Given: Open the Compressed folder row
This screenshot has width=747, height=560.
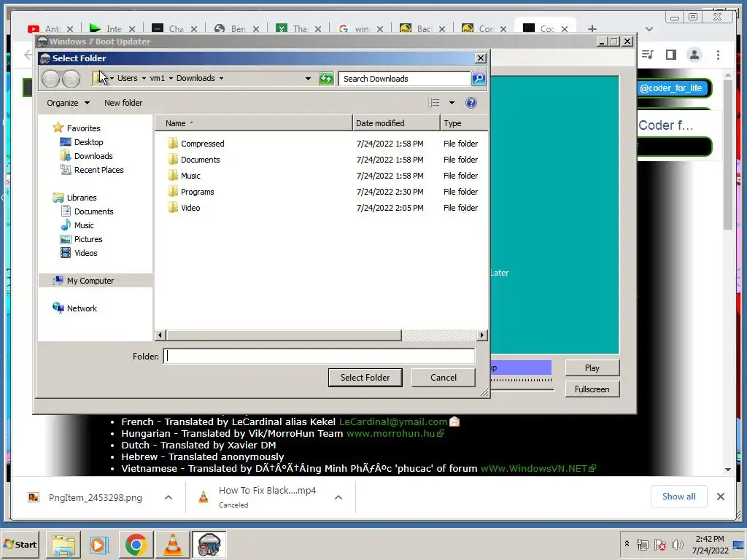Looking at the screenshot, I should coord(322,144).
